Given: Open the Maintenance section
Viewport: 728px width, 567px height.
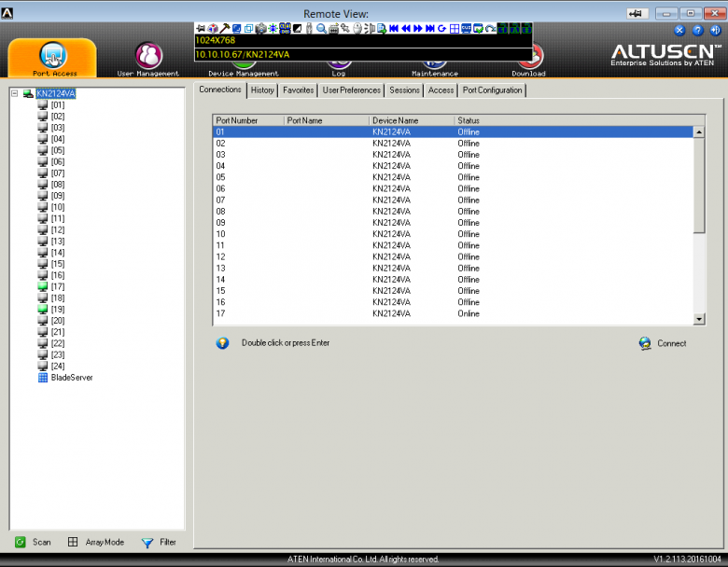Looking at the screenshot, I should point(435,70).
